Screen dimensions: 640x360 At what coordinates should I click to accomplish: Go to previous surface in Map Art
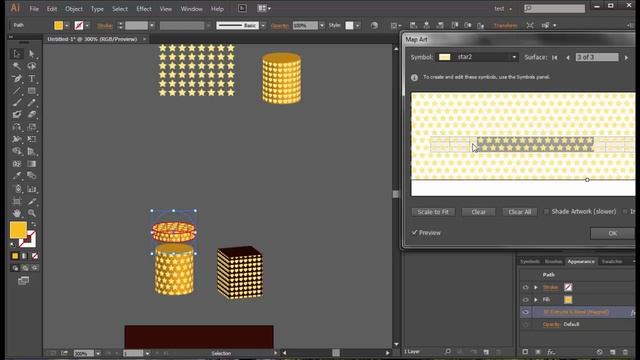tap(568, 58)
